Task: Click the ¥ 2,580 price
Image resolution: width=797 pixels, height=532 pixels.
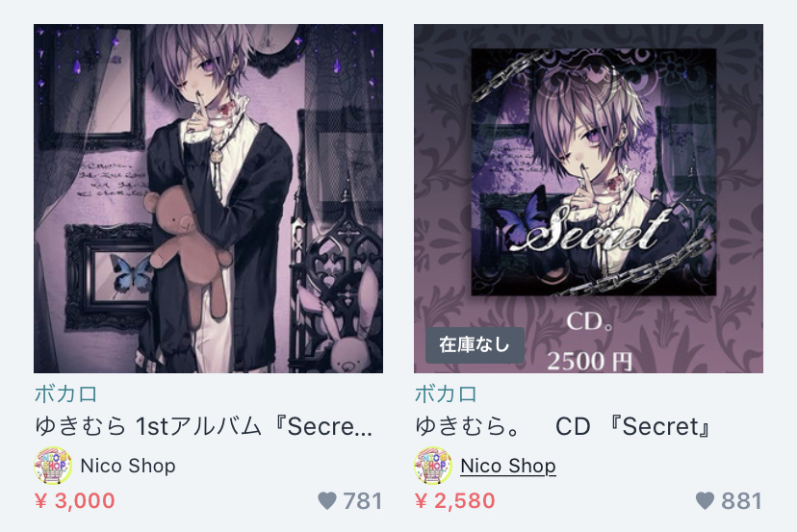Action: point(455,501)
